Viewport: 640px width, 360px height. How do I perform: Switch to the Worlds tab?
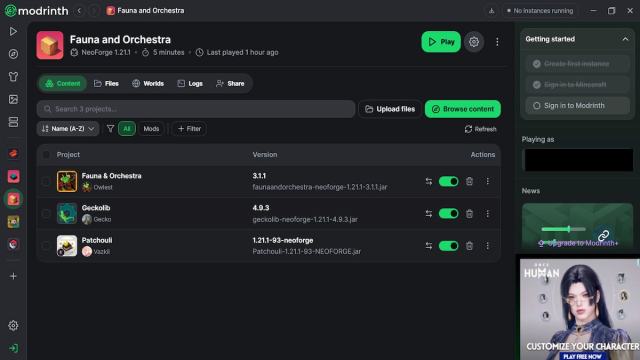point(148,83)
